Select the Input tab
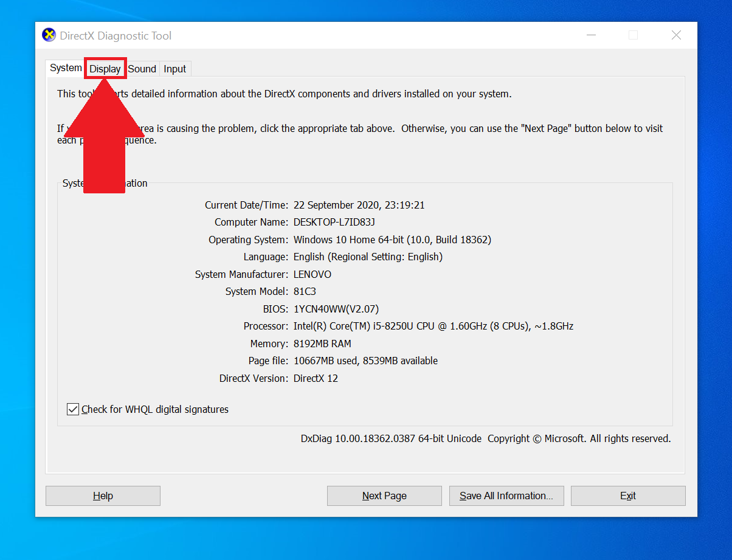Screen dimensions: 732x560 tap(174, 69)
